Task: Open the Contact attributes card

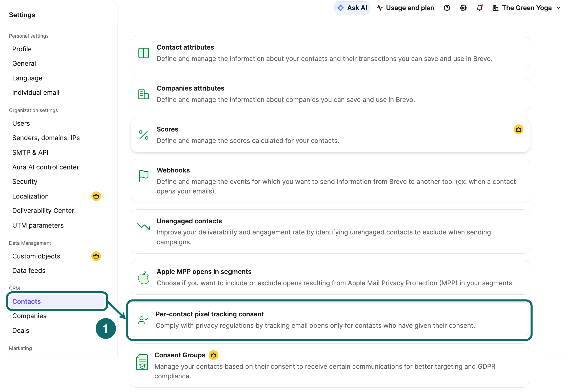Action: (x=330, y=53)
